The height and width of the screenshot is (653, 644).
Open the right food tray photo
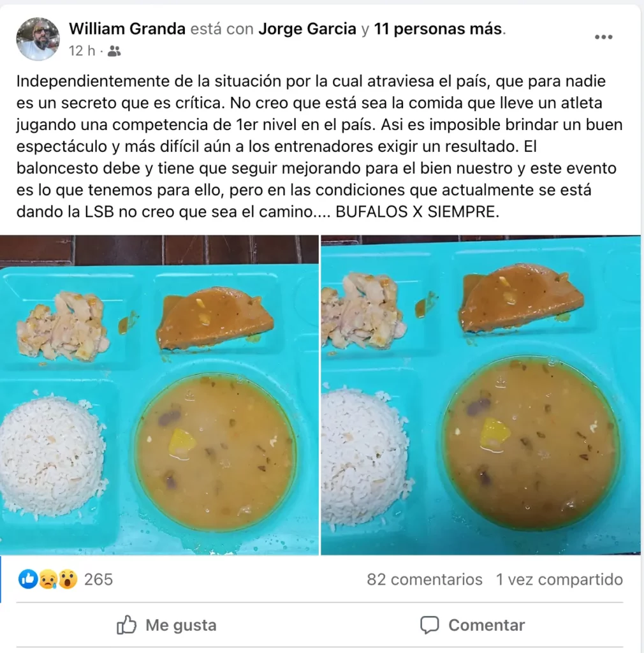coord(481,395)
